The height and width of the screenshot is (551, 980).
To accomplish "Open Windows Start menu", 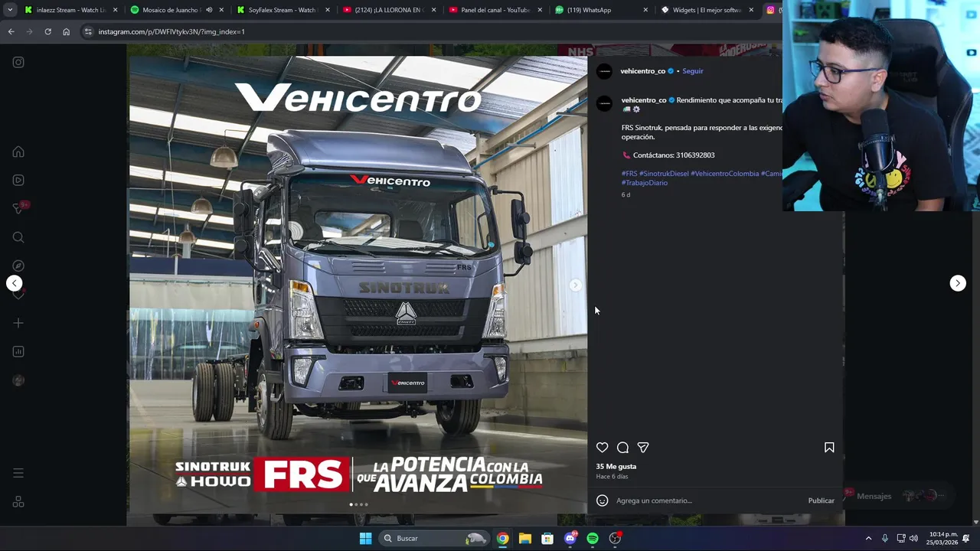I will pyautogui.click(x=365, y=538).
